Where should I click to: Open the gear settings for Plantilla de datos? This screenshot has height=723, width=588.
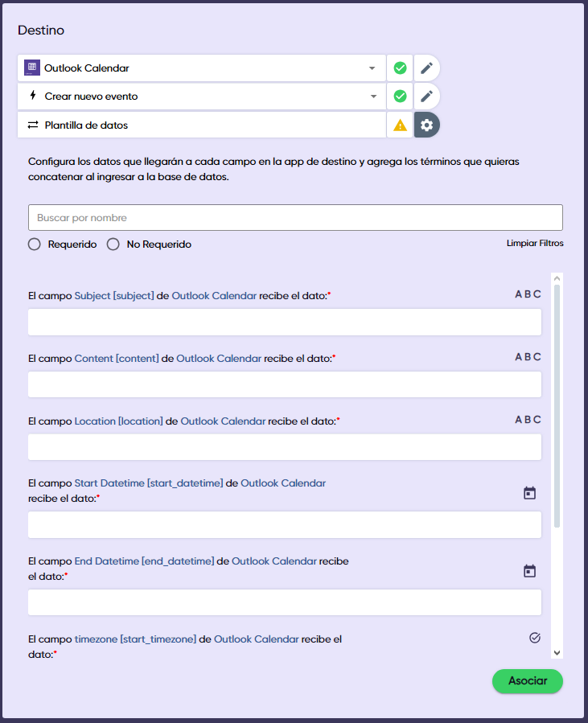tap(427, 125)
